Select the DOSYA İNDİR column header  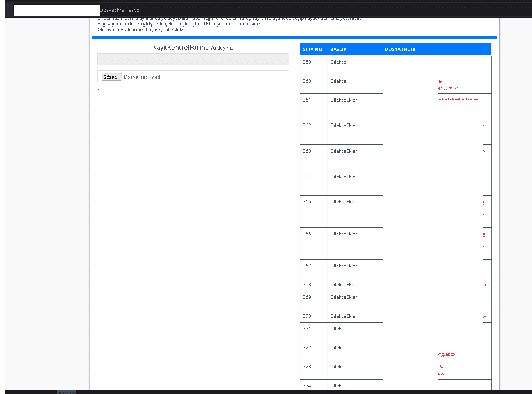pyautogui.click(x=400, y=50)
